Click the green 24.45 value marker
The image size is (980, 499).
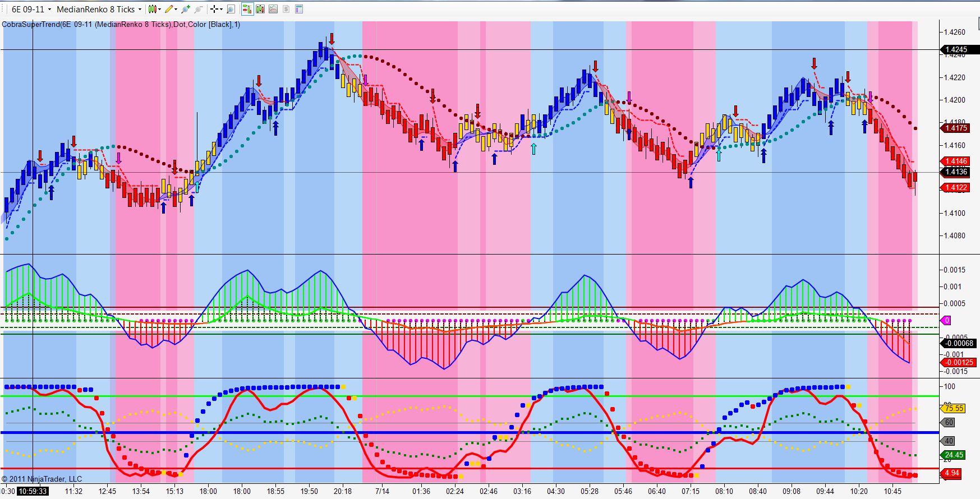pyautogui.click(x=954, y=455)
